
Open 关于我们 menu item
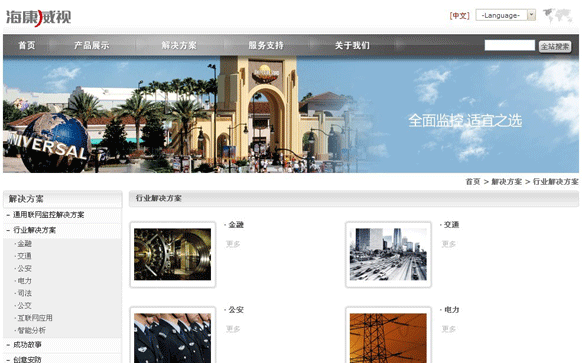[x=352, y=45]
